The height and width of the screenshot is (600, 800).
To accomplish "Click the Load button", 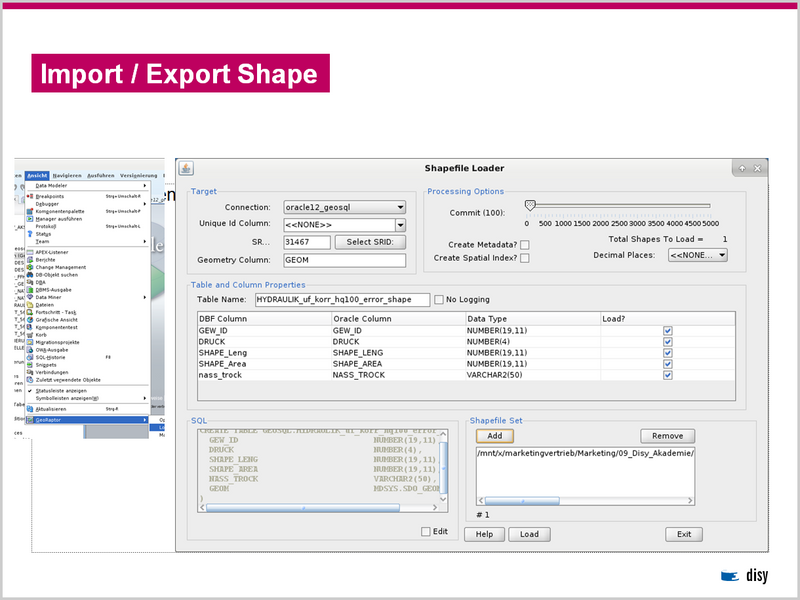I will pos(529,534).
